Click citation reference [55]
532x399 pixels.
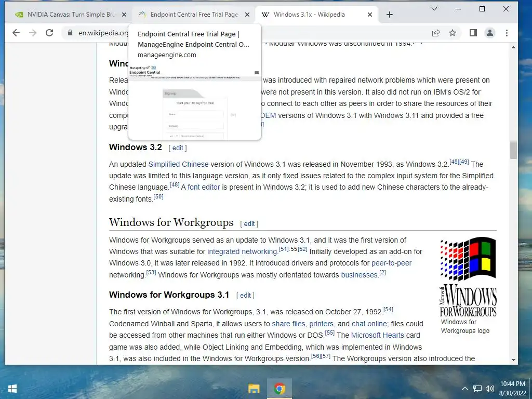330,332
